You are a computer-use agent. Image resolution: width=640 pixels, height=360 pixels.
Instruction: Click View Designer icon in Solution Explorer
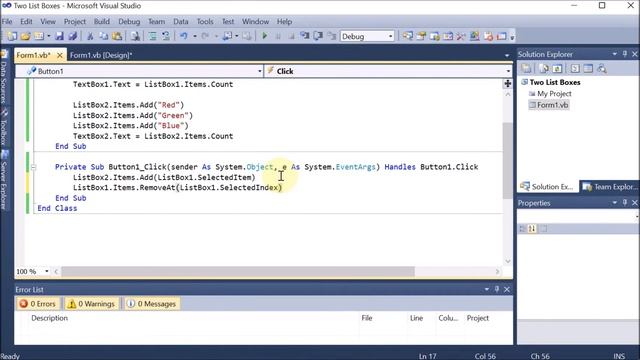[x=588, y=69]
